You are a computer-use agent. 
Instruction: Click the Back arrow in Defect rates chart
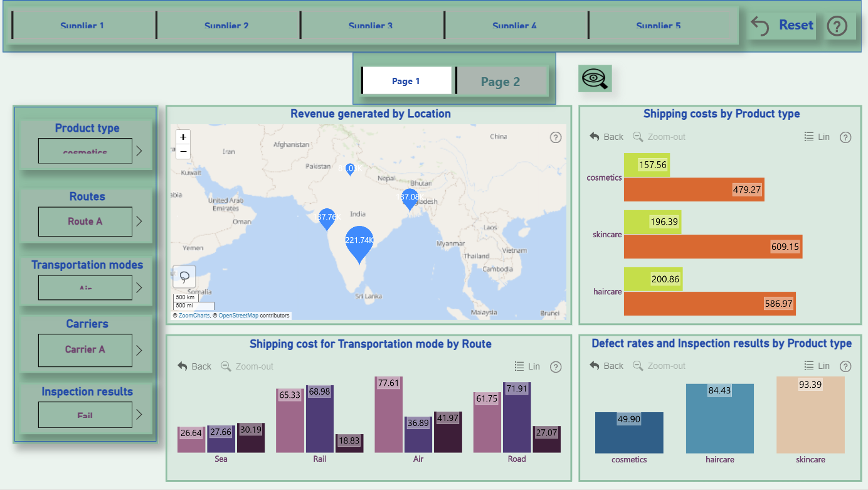pos(606,366)
